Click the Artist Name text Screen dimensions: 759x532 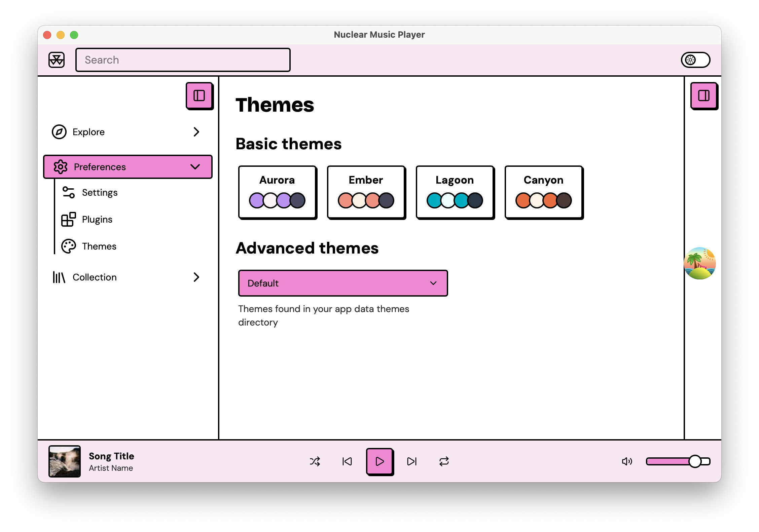tap(111, 468)
